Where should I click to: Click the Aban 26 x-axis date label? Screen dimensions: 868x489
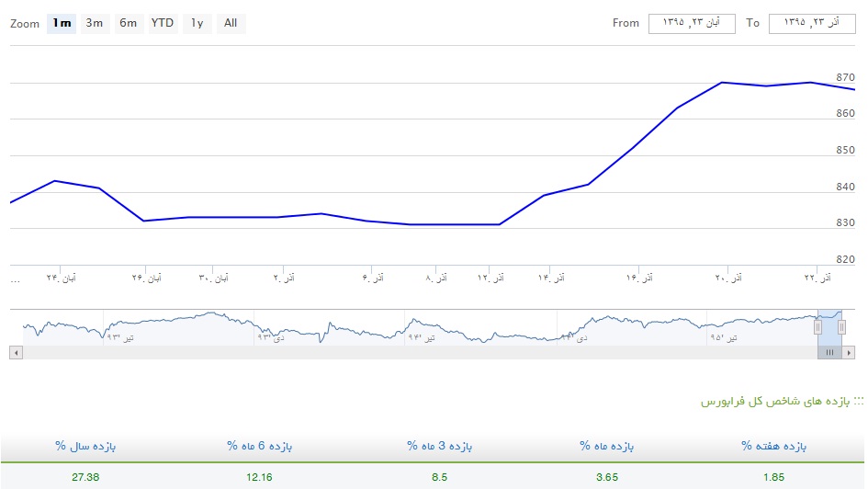tap(146, 278)
